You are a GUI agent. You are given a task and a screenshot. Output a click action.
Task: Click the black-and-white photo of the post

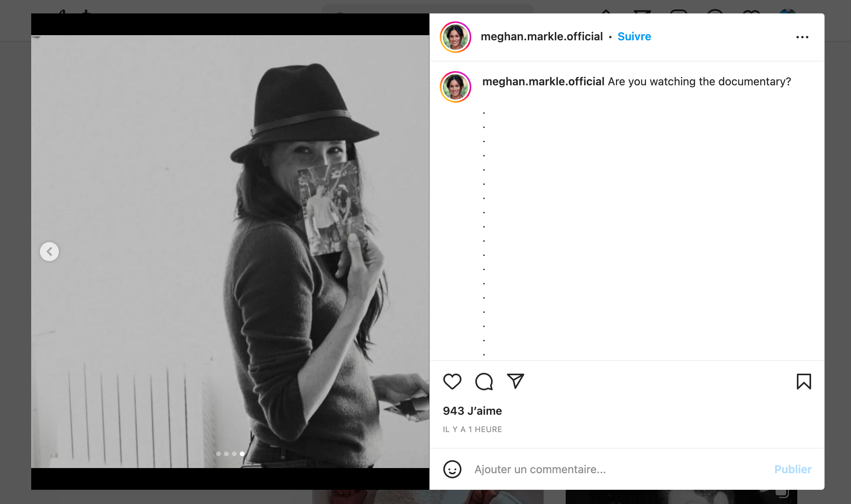(230, 252)
